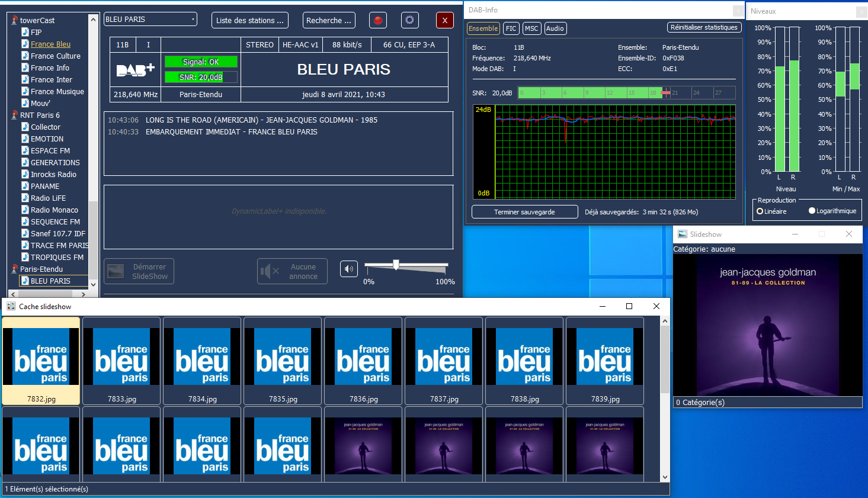Open Liste des stations

(250, 20)
